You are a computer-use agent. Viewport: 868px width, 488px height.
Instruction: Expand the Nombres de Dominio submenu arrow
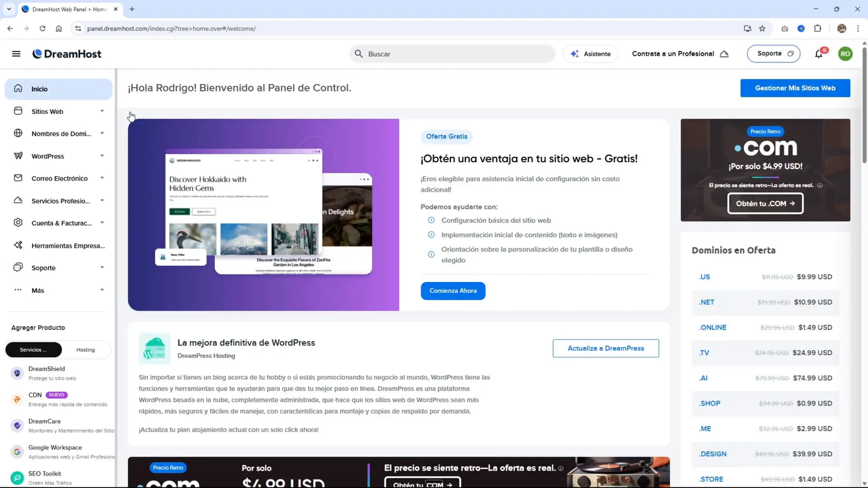click(x=102, y=133)
